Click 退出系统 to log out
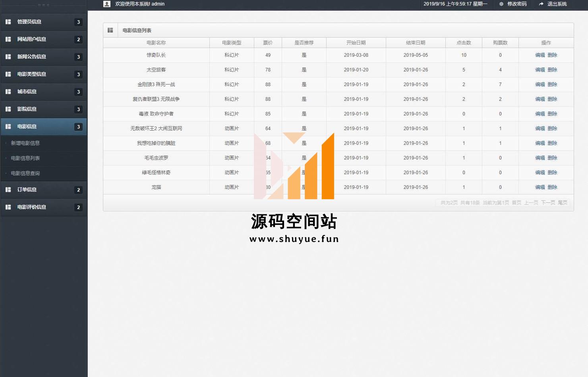 pos(557,4)
